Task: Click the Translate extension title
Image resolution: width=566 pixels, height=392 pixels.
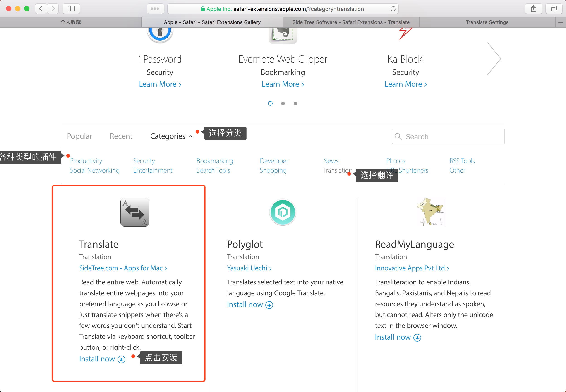Action: click(x=98, y=244)
